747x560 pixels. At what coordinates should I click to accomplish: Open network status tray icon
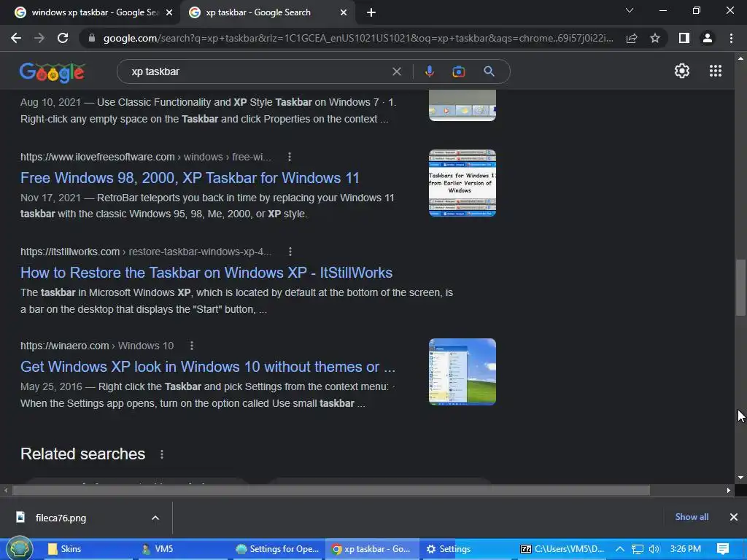tap(638, 549)
